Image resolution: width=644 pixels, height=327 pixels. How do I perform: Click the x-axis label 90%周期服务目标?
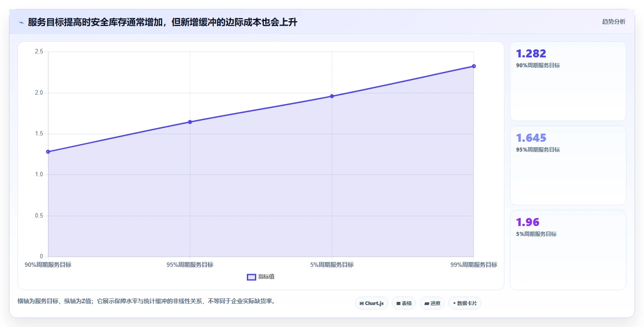point(48,265)
